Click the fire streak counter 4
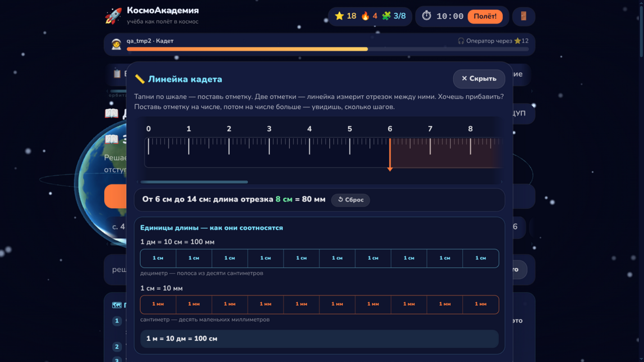This screenshot has width=644, height=362. pos(368,16)
